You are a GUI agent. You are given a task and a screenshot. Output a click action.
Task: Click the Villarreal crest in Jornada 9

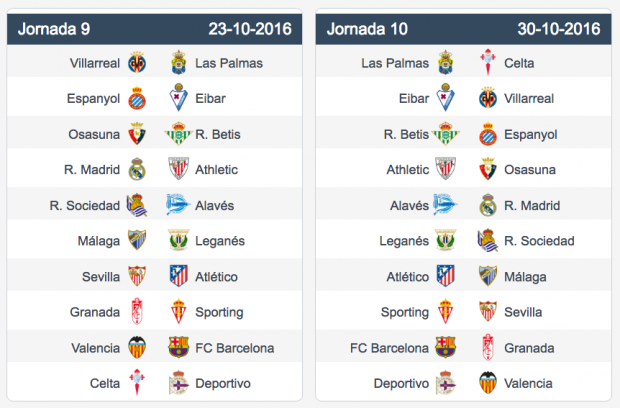click(x=137, y=63)
